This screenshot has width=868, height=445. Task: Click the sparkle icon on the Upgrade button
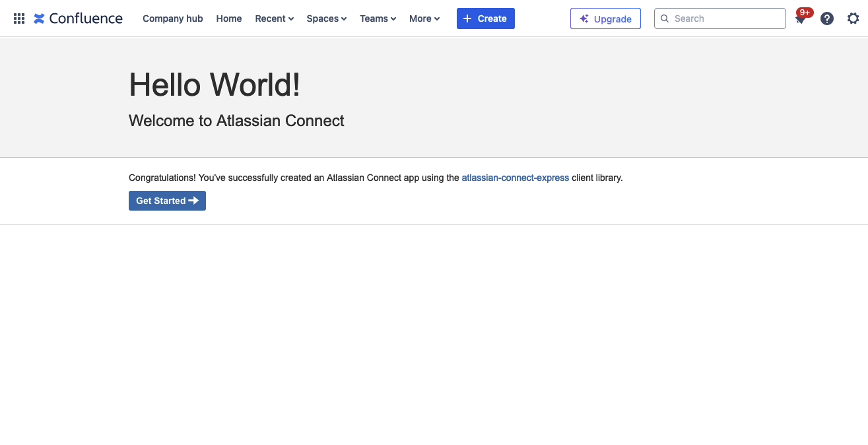[584, 18]
